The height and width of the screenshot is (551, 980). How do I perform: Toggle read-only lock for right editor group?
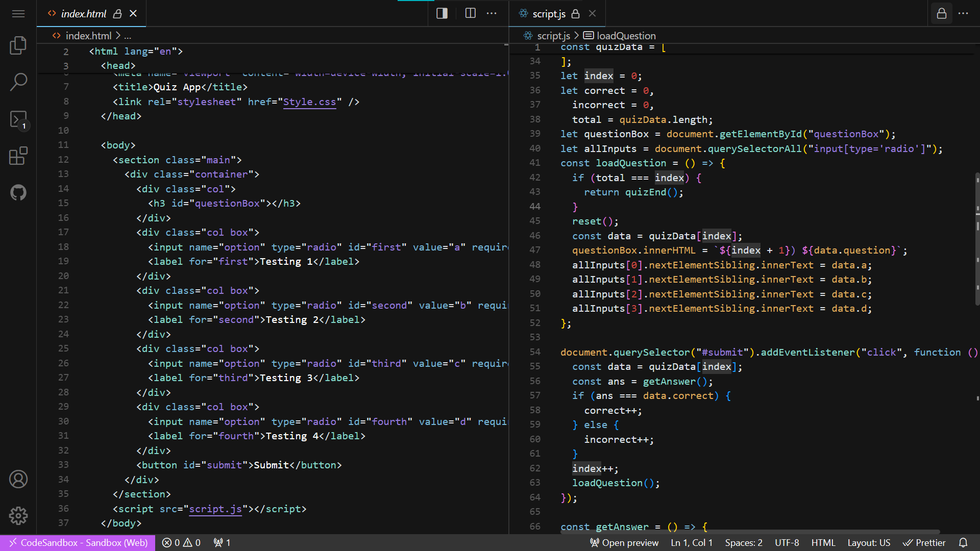942,13
